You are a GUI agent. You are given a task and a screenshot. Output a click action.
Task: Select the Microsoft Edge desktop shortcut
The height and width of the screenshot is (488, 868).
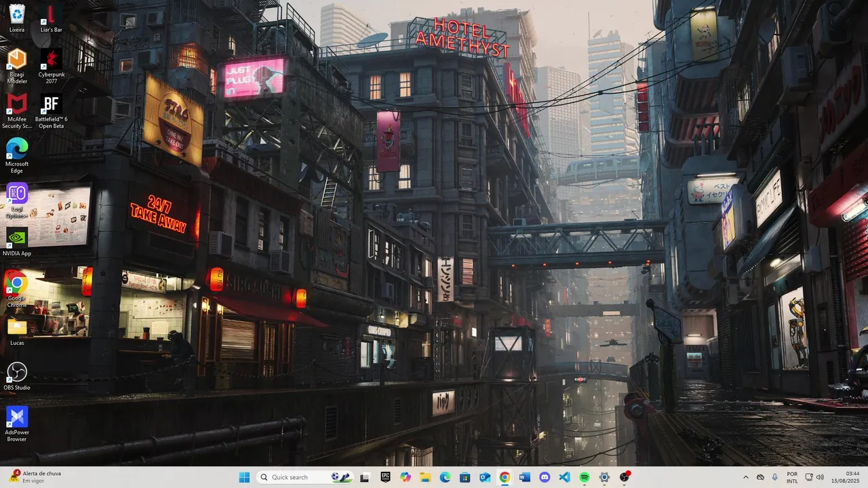pyautogui.click(x=17, y=156)
